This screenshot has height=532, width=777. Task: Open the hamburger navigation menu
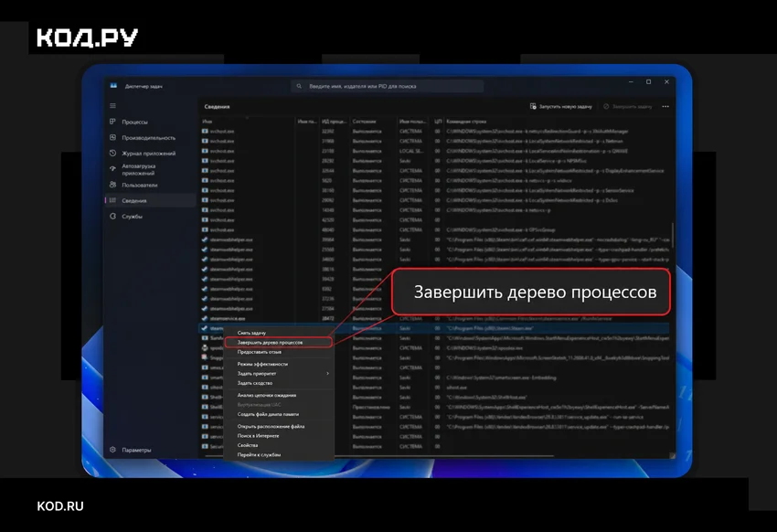point(113,105)
